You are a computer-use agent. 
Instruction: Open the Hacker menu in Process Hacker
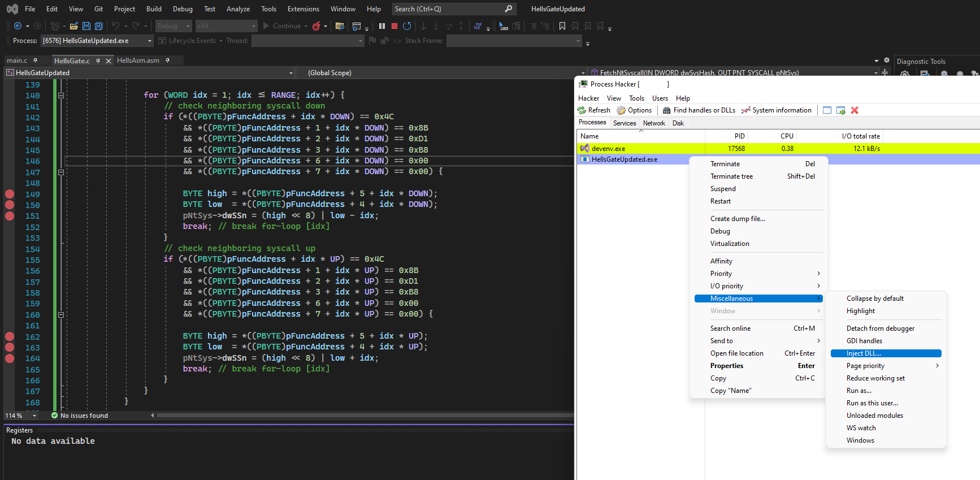[x=588, y=98]
